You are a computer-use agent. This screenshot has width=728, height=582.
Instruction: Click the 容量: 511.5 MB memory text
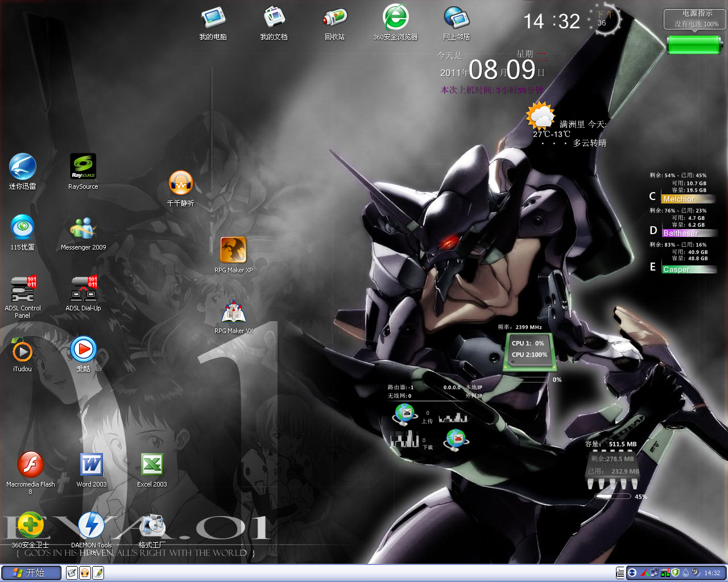click(611, 444)
